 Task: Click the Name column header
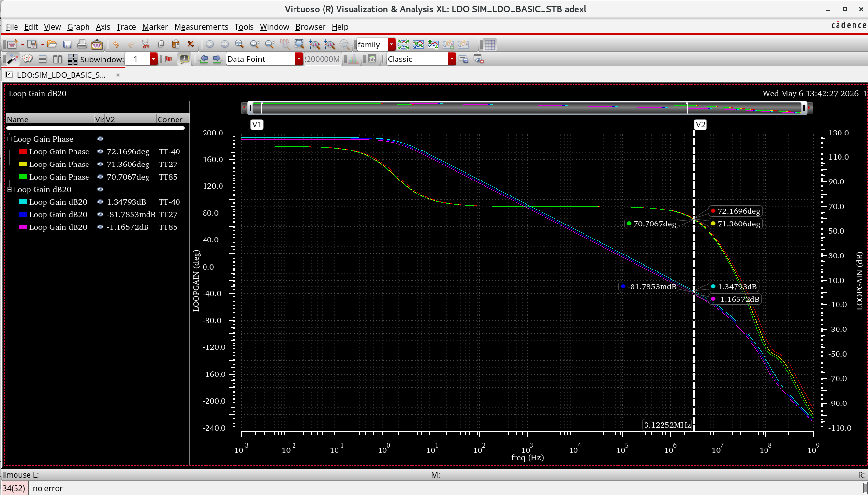tap(50, 120)
